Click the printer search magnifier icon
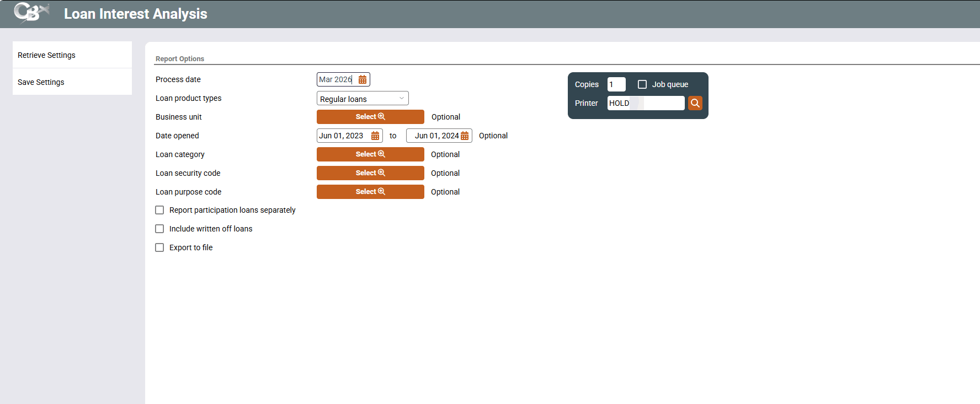The width and height of the screenshot is (980, 404). [x=695, y=103]
